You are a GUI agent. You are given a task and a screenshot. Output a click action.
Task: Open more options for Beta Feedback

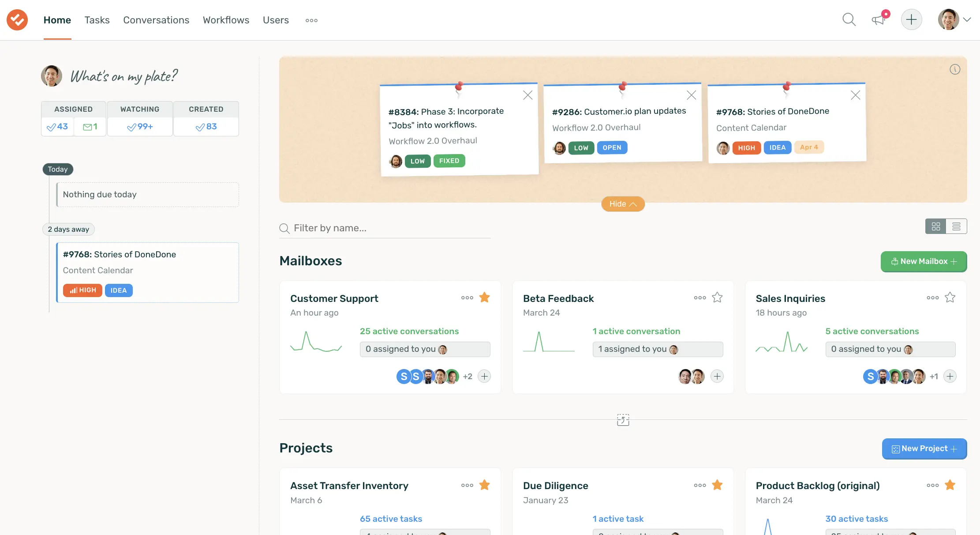point(700,298)
